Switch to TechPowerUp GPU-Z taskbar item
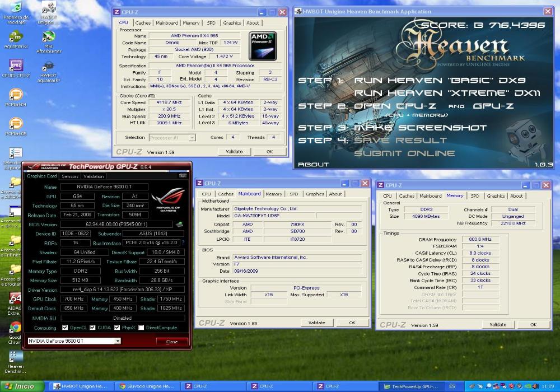This screenshot has height=392, width=560. point(410,386)
